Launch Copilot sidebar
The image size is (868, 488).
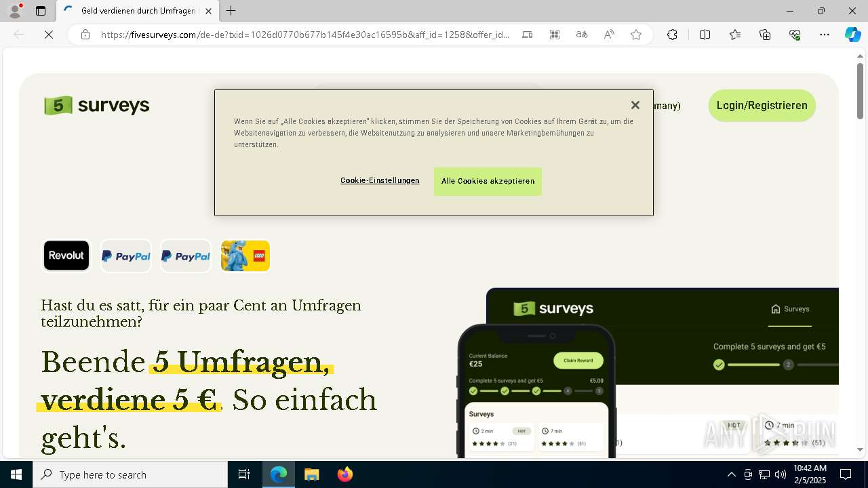click(x=852, y=35)
